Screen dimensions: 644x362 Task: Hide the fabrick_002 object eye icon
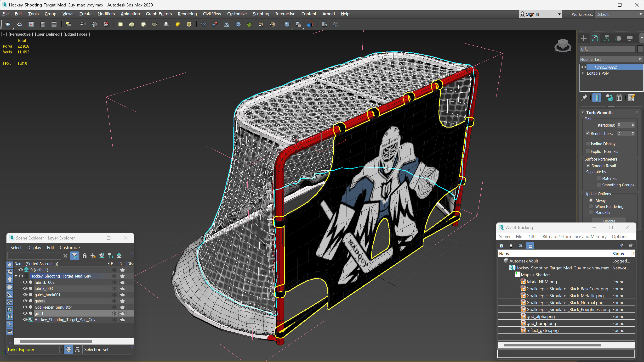tap(25, 282)
